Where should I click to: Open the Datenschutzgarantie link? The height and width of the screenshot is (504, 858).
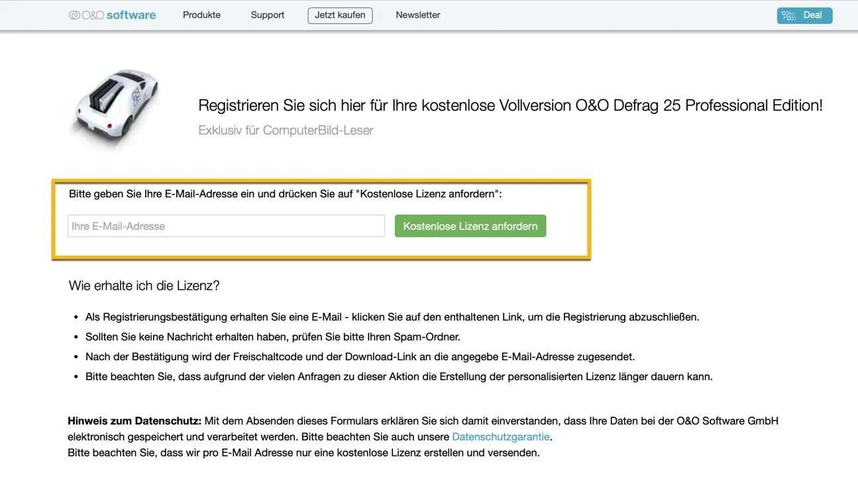point(500,436)
